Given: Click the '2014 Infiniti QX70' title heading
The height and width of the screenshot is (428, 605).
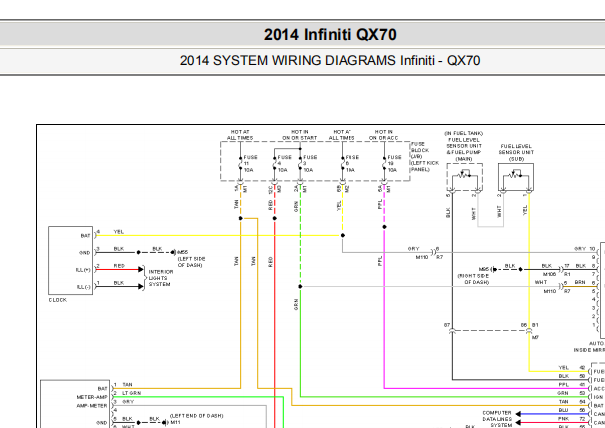Looking at the screenshot, I should (330, 35).
